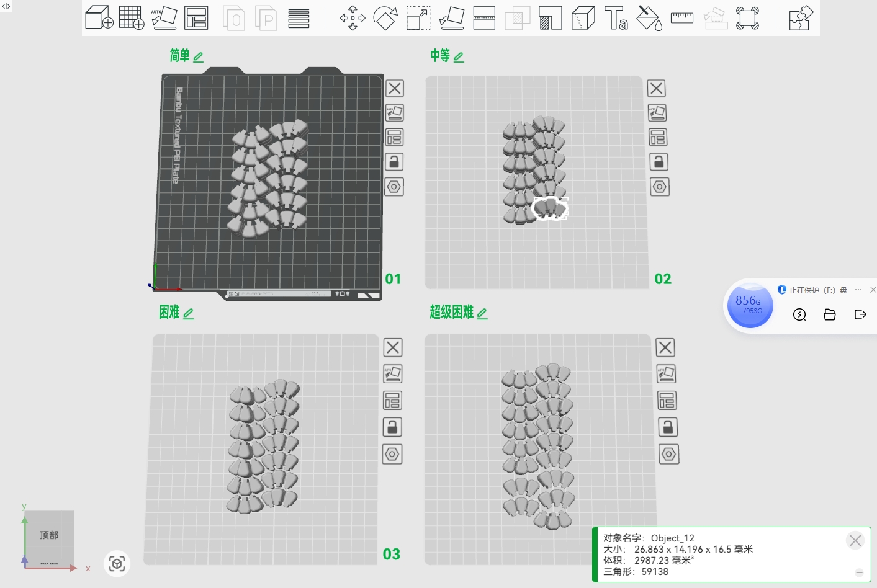Open 超级困难 plate settings hexagon icon

pos(669,455)
